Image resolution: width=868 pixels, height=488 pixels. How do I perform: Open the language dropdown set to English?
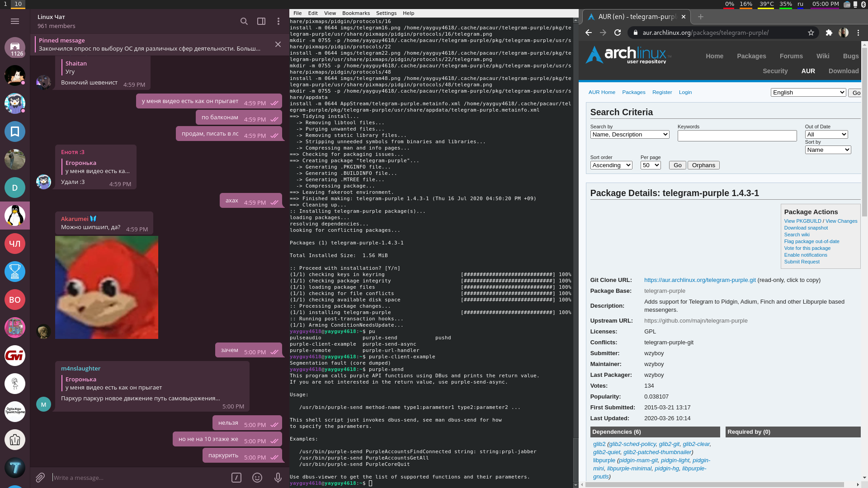[x=808, y=93]
